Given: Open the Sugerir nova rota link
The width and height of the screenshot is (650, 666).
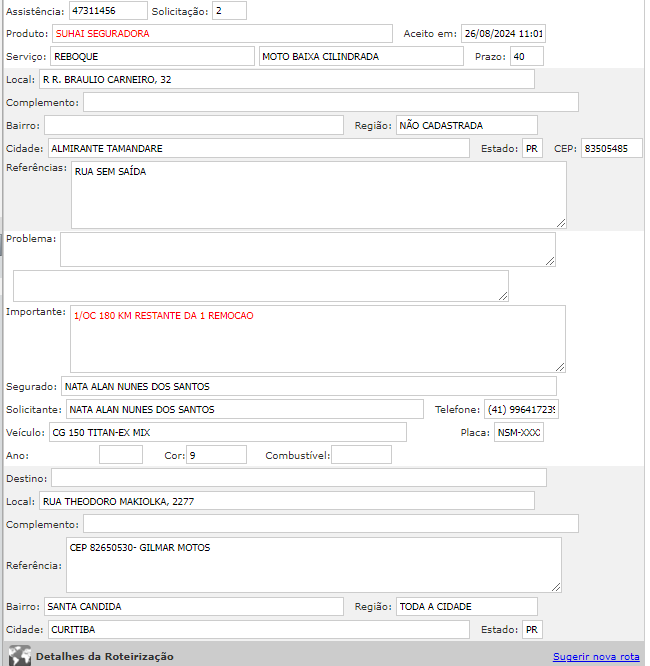Looking at the screenshot, I should point(595,656).
